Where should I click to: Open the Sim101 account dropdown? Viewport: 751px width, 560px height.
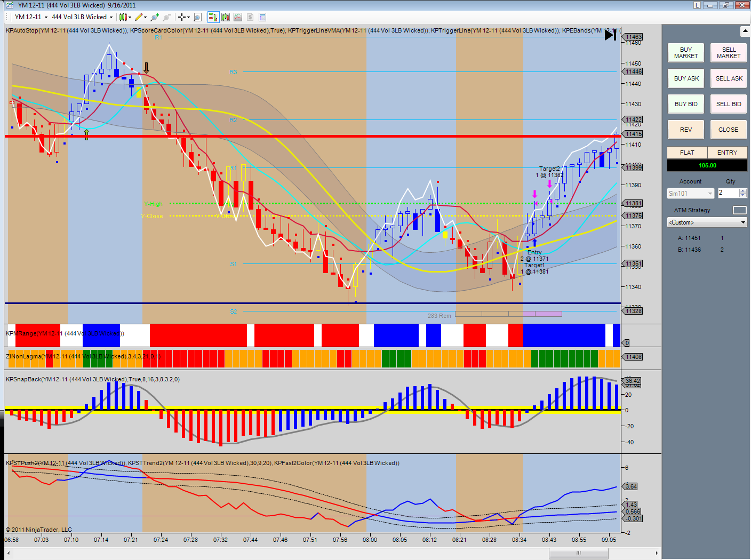click(x=690, y=194)
